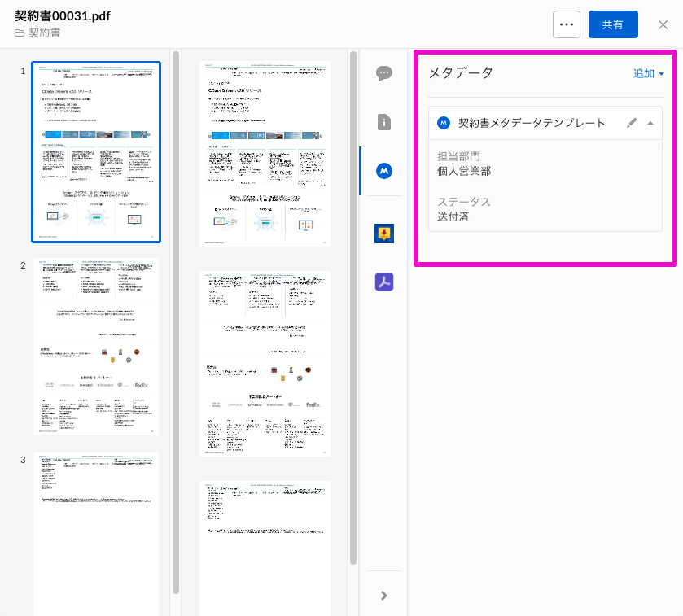
Task: Click the 共有 share button
Action: [613, 24]
